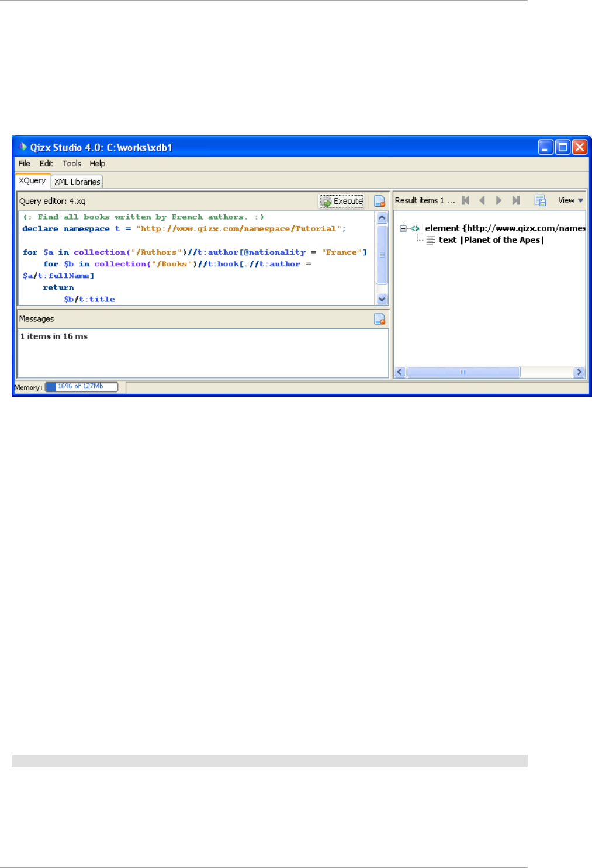592x868 pixels.
Task: Open the Help menu
Action: click(98, 164)
